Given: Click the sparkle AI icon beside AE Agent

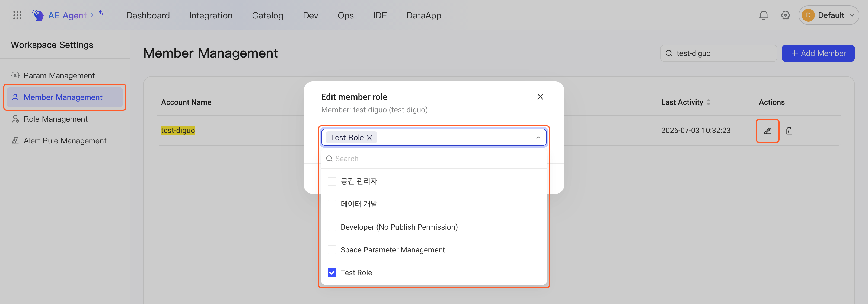Looking at the screenshot, I should point(101,13).
